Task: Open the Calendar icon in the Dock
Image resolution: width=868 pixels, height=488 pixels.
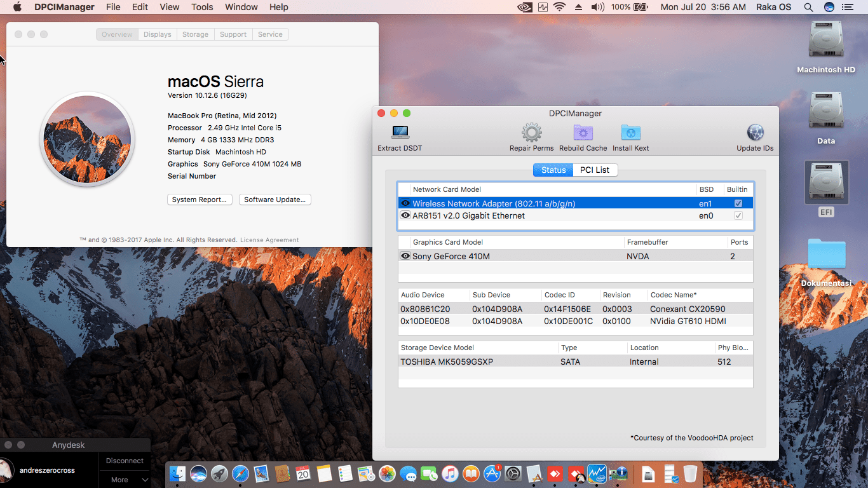Action: [x=303, y=473]
